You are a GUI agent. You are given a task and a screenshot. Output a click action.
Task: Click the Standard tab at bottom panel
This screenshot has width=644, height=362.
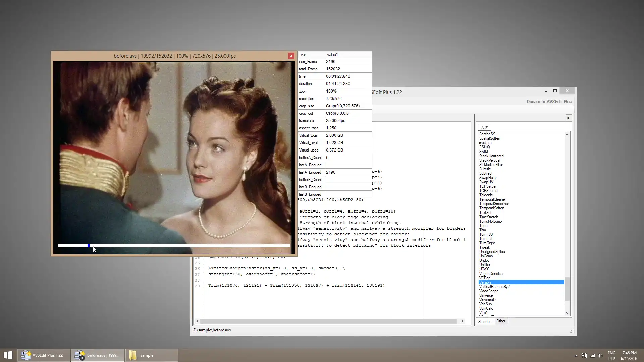(x=485, y=321)
